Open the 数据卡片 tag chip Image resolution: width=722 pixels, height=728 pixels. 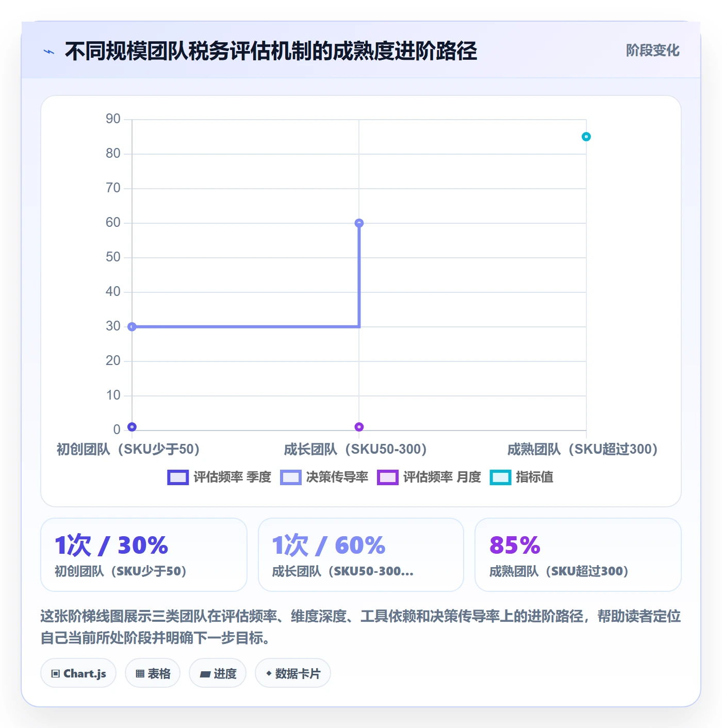(293, 673)
